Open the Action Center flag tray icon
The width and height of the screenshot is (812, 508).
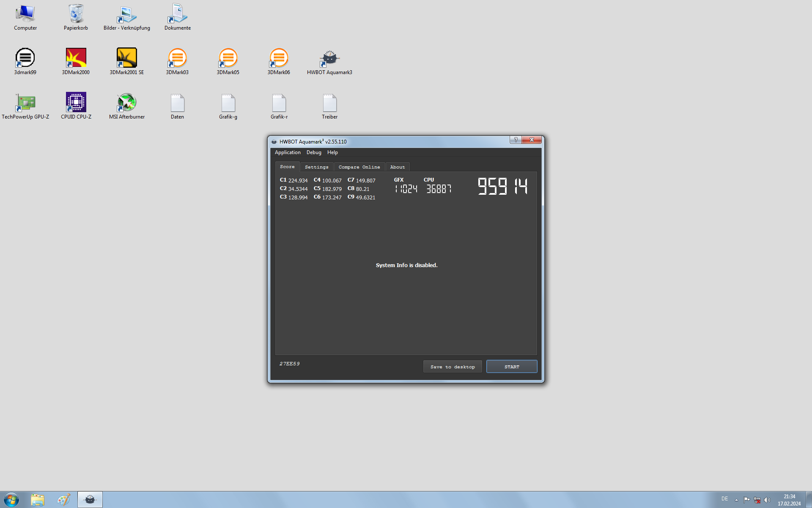pos(746,500)
